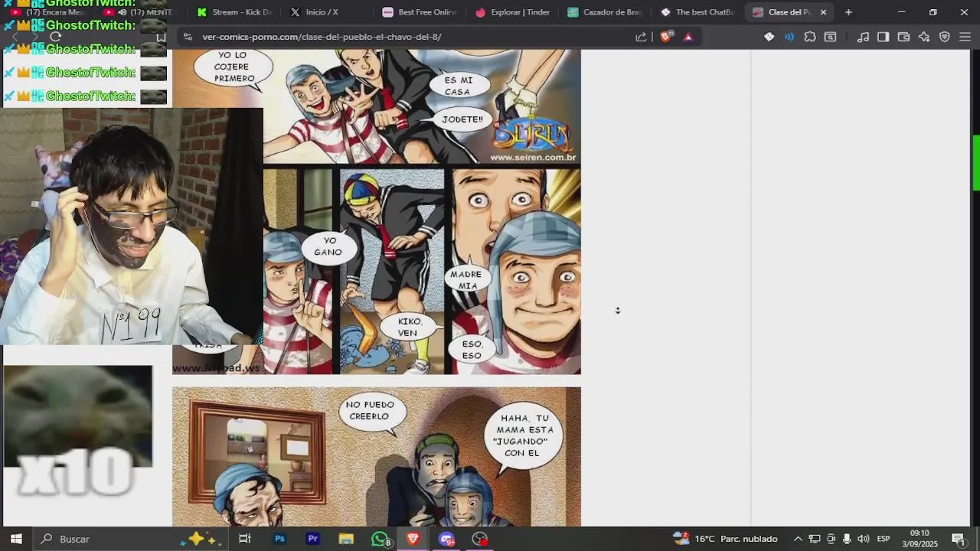This screenshot has height=551, width=980.
Task: Open the weather widget 16°C Parc. nublado
Action: pyautogui.click(x=725, y=539)
